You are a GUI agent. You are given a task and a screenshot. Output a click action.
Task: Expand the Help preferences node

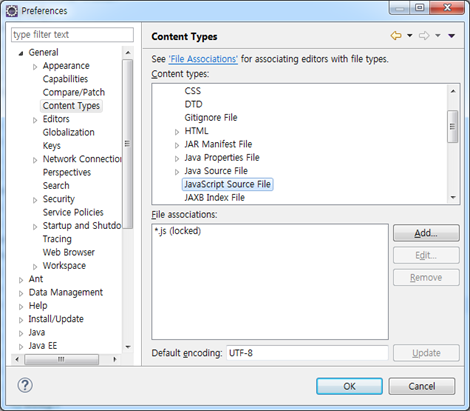click(x=21, y=307)
